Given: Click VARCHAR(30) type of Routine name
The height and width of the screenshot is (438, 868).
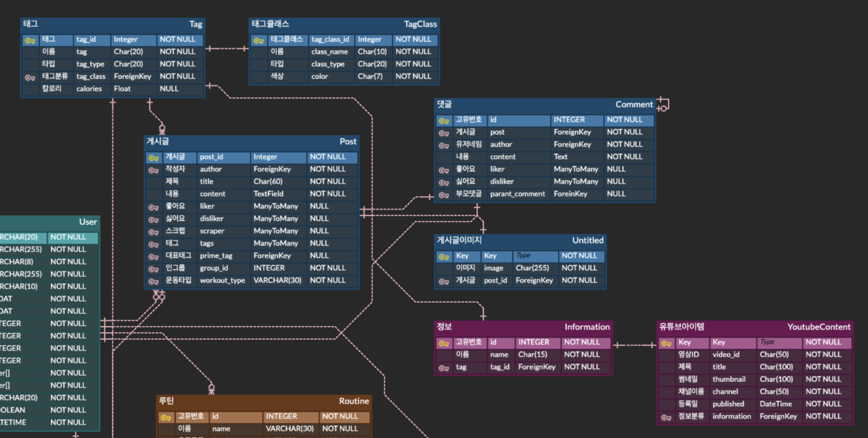Looking at the screenshot, I should pos(290,429).
